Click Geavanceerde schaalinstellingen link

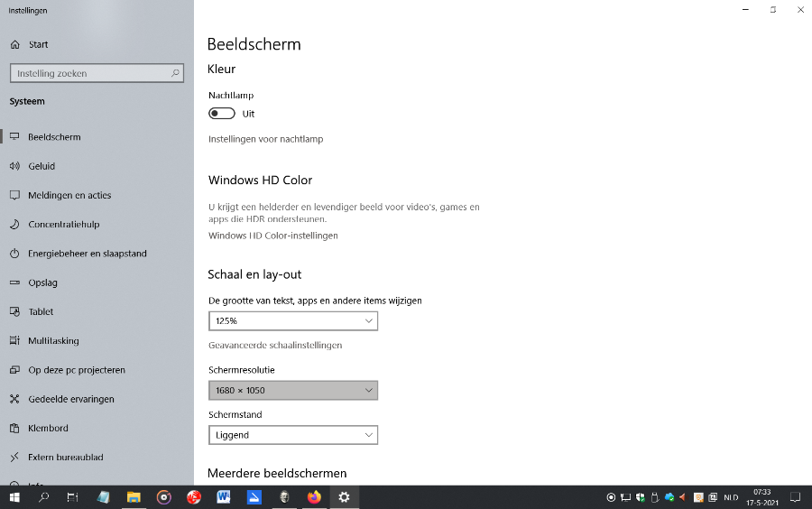[275, 345]
